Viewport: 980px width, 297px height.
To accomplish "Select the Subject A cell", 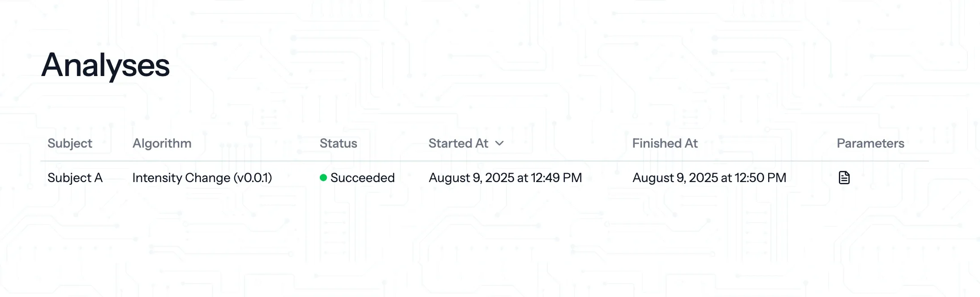I will (x=75, y=178).
